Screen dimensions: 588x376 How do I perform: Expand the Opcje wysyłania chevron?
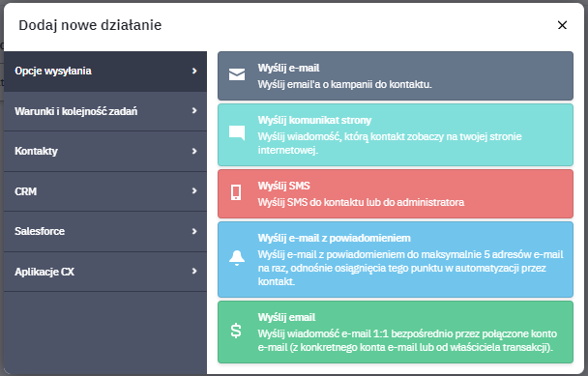point(194,71)
